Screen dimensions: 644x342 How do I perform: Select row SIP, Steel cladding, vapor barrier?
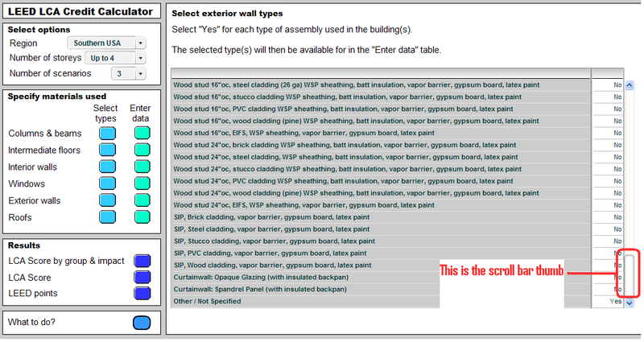(x=381, y=229)
